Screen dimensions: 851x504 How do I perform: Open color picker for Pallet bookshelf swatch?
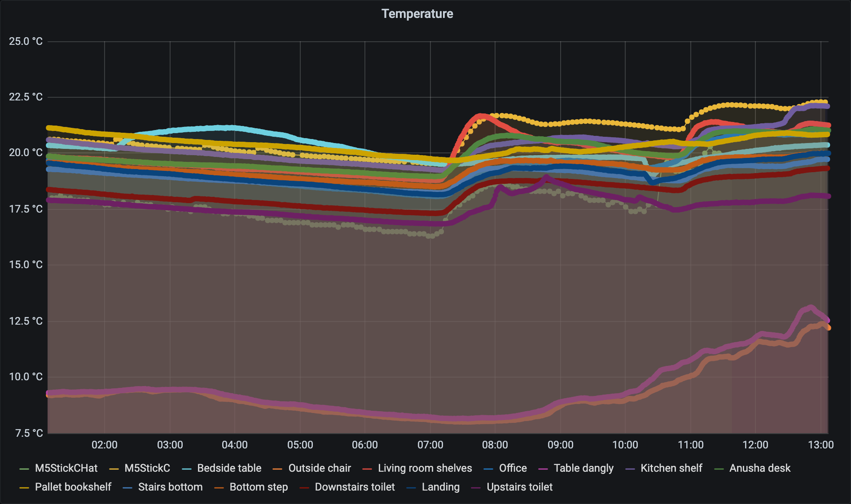pos(25,488)
